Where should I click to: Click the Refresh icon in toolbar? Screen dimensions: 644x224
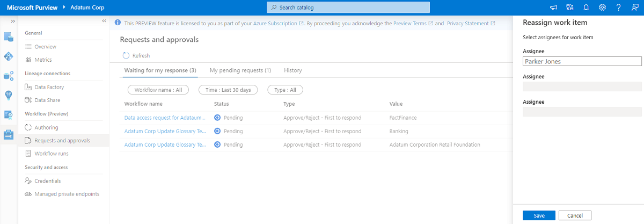click(126, 55)
